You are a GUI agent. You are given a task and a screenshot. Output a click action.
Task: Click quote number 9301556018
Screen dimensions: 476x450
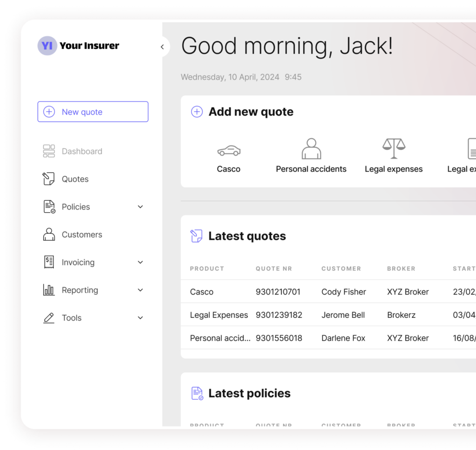click(279, 338)
